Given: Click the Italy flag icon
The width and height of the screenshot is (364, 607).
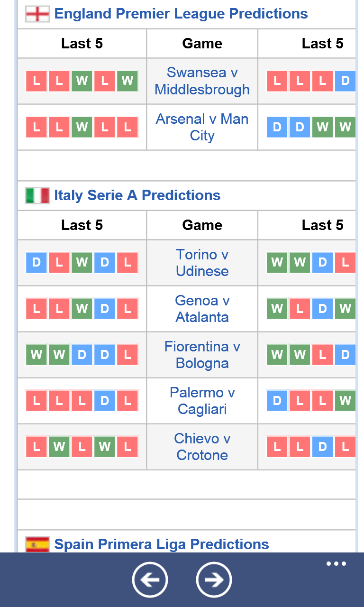Looking at the screenshot, I should 37,195.
